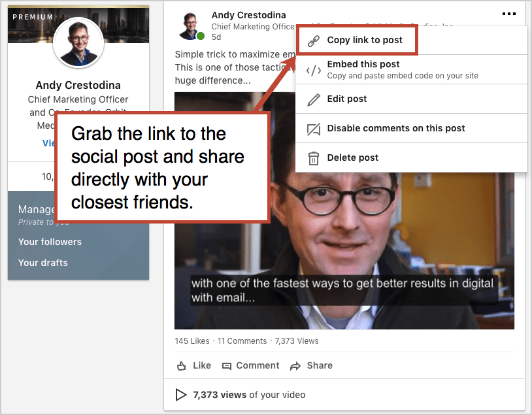Choose Embed this post menu entry
The height and width of the screenshot is (415, 532).
pyautogui.click(x=411, y=69)
